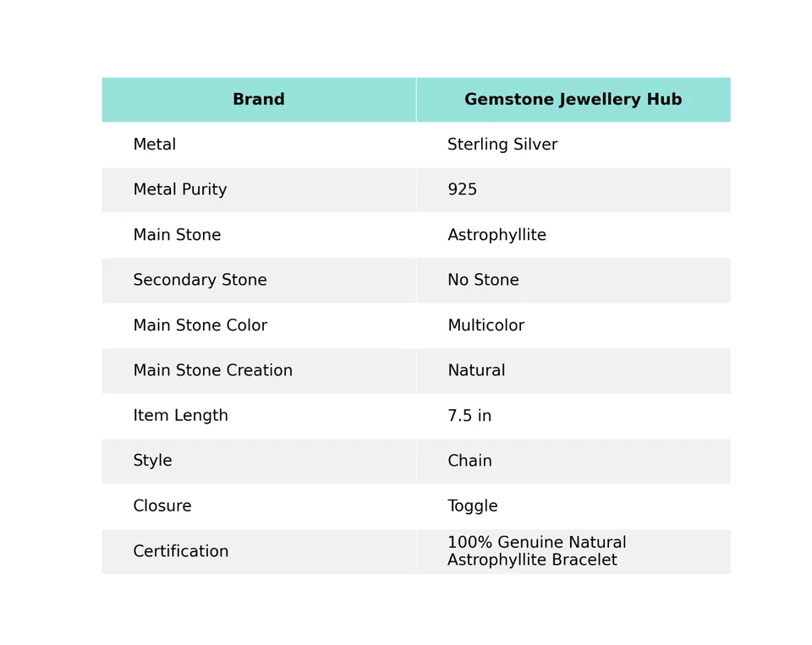Viewport: 812px width, 645px height.
Task: Select the Sterling Silver value
Action: tap(502, 145)
